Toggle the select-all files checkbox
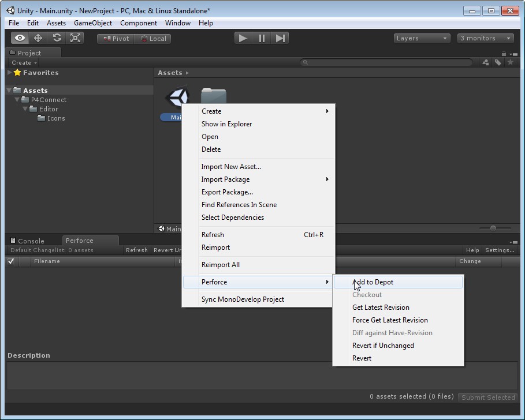Screen dimensions: 525x420 click(x=11, y=261)
